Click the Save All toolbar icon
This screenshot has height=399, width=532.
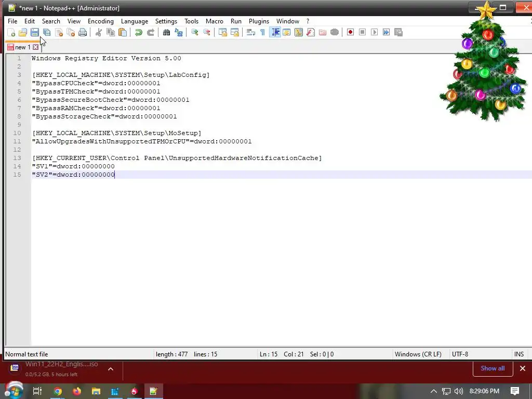coord(46,32)
